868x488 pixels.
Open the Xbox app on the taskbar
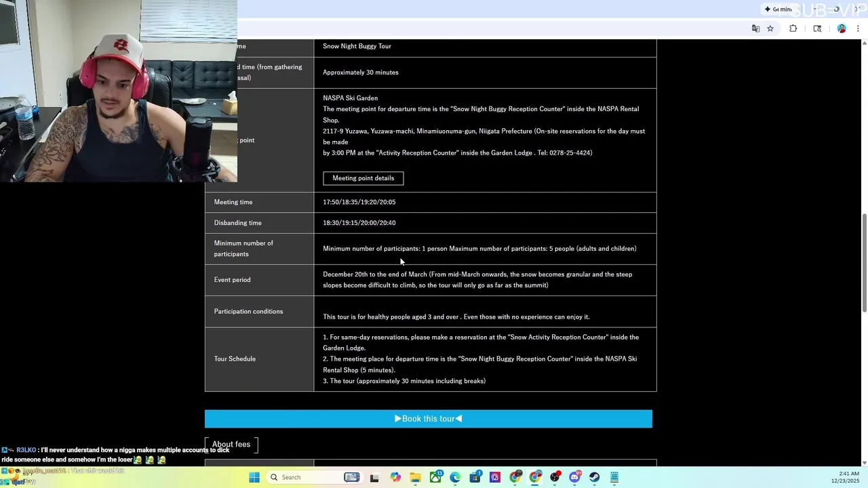[x=435, y=477]
